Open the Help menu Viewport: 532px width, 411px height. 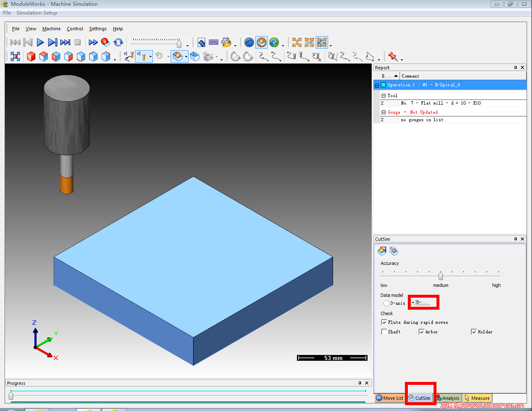pos(118,29)
